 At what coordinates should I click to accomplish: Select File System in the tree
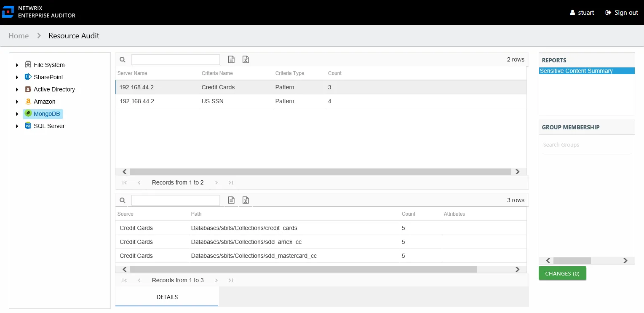coord(49,65)
